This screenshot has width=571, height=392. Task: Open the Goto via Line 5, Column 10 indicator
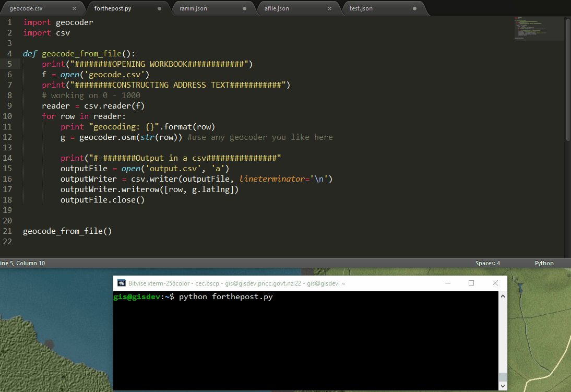22,263
